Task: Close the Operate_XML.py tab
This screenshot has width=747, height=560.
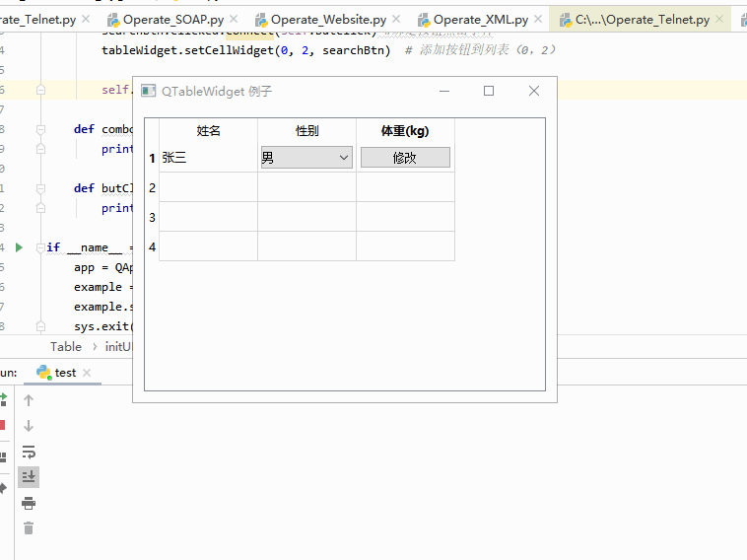Action: (538, 19)
